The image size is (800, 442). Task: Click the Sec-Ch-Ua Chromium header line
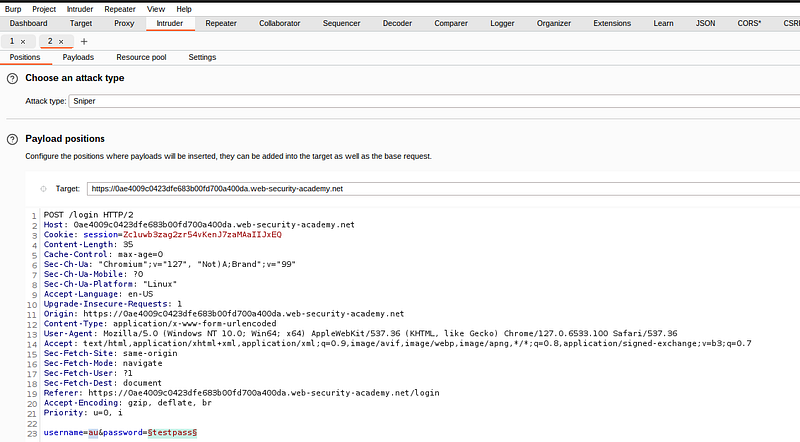point(170,264)
